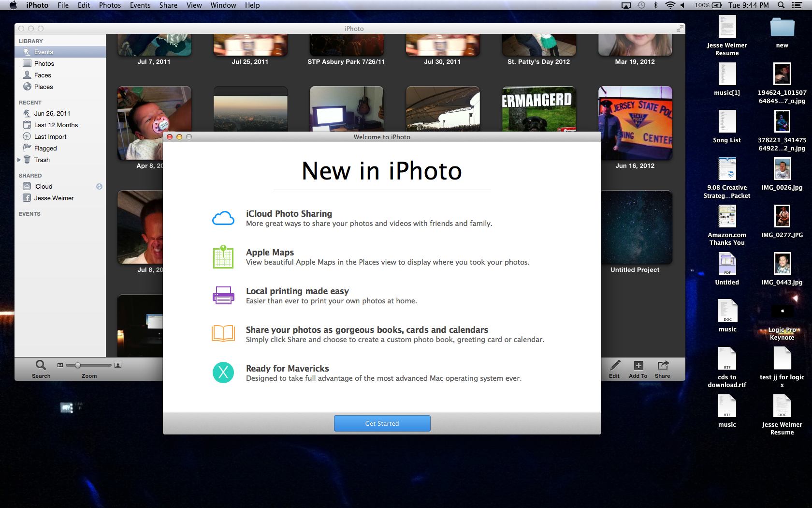Open the St. Patty's Day 2012 event
Screen dimensions: 812x508
coord(539,45)
